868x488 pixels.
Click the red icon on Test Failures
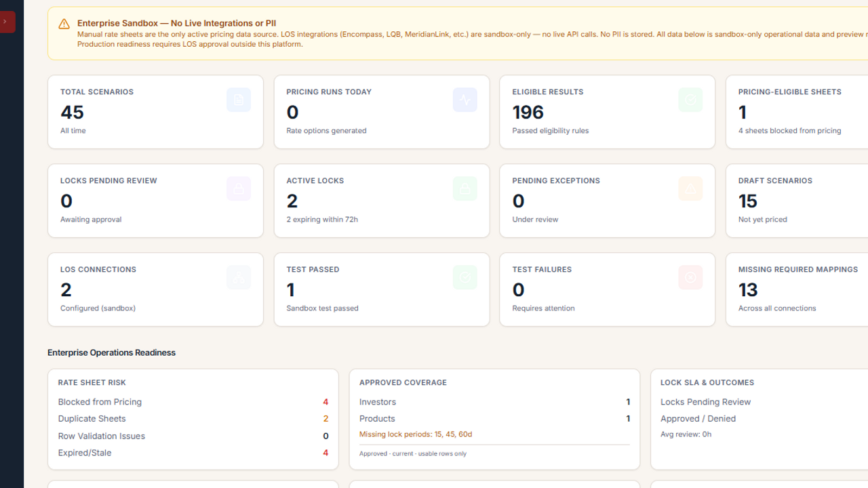pyautogui.click(x=690, y=277)
